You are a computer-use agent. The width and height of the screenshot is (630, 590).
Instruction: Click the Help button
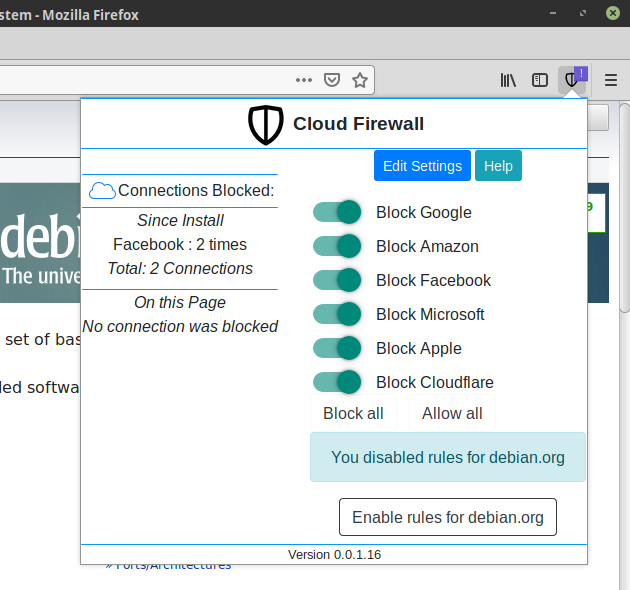pyautogui.click(x=498, y=166)
